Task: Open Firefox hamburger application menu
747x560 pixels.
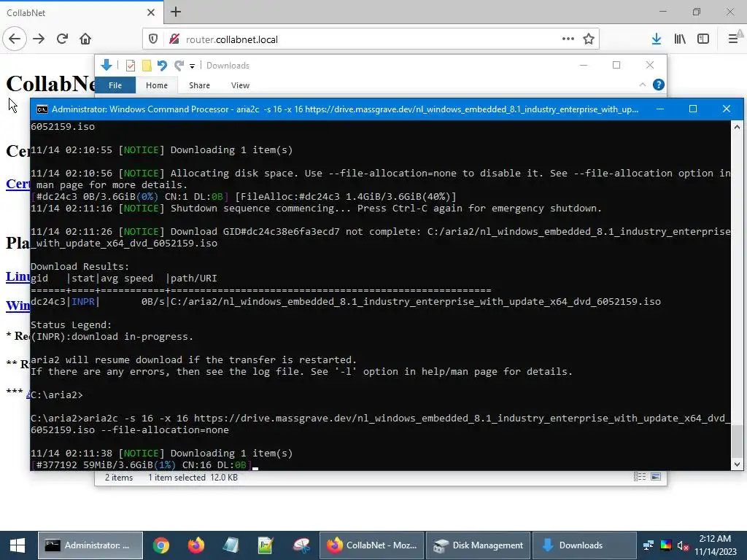Action: click(x=734, y=39)
